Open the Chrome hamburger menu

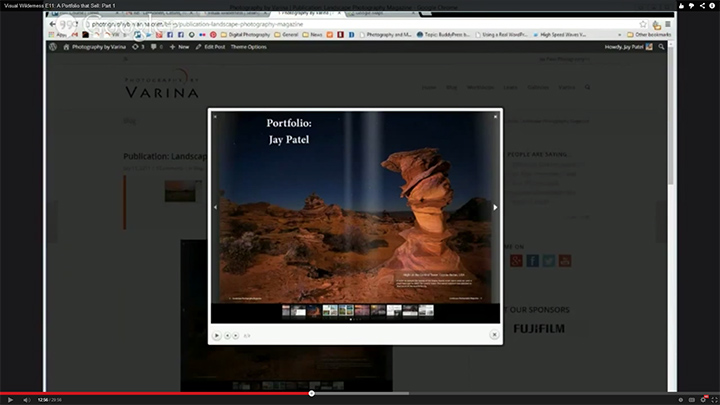[668, 24]
